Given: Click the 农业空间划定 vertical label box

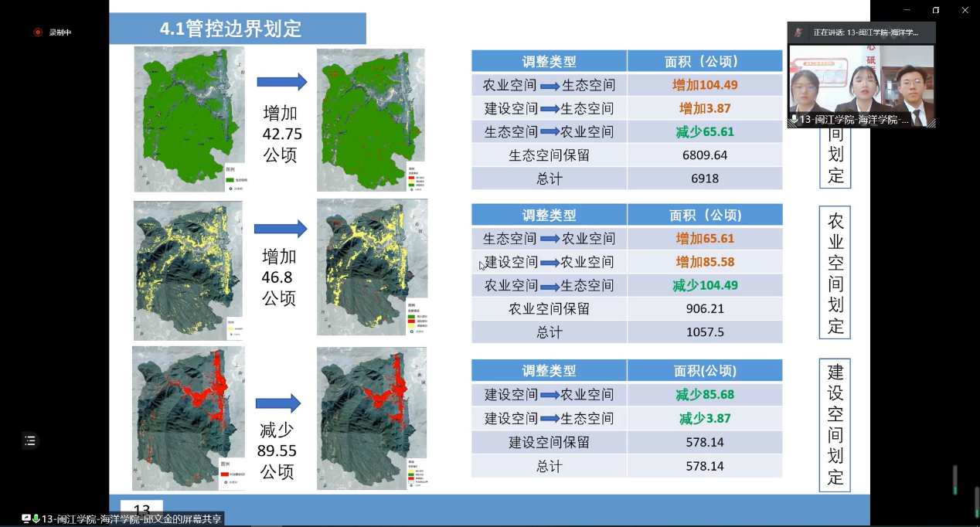Looking at the screenshot, I should click(835, 272).
